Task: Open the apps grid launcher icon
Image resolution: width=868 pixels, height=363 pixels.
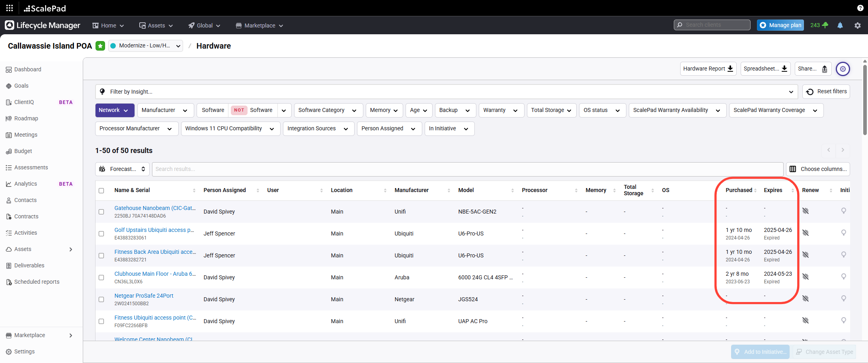Action: click(x=10, y=8)
